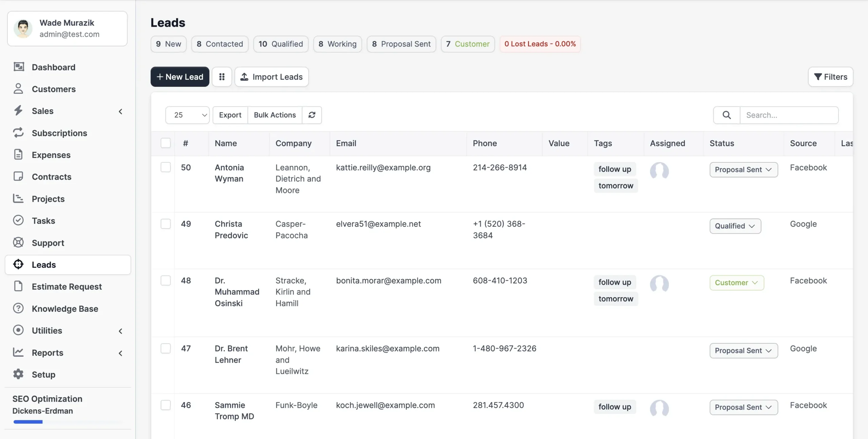Select the Qualified leads filter pill
The height and width of the screenshot is (439, 868).
[x=280, y=44]
